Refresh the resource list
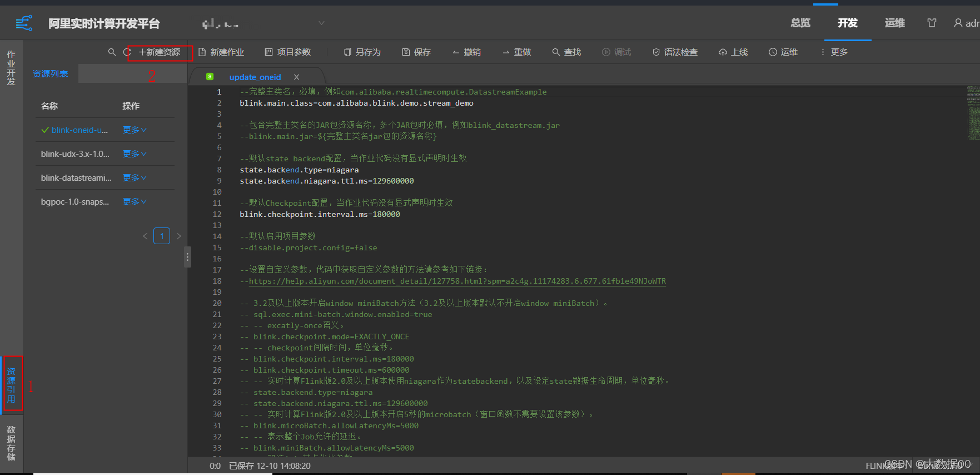980x475 pixels. [x=127, y=52]
